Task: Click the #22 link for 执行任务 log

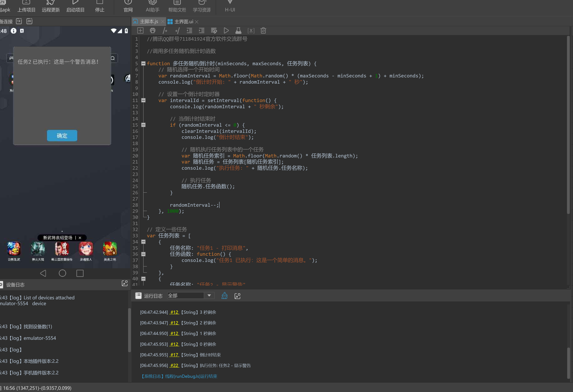Action: [174, 365]
